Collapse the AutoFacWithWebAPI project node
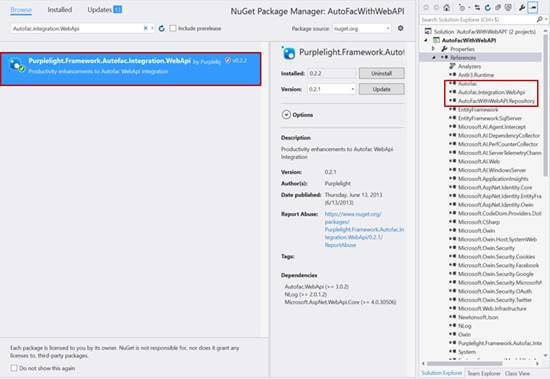The image size is (550, 379). 426,40
